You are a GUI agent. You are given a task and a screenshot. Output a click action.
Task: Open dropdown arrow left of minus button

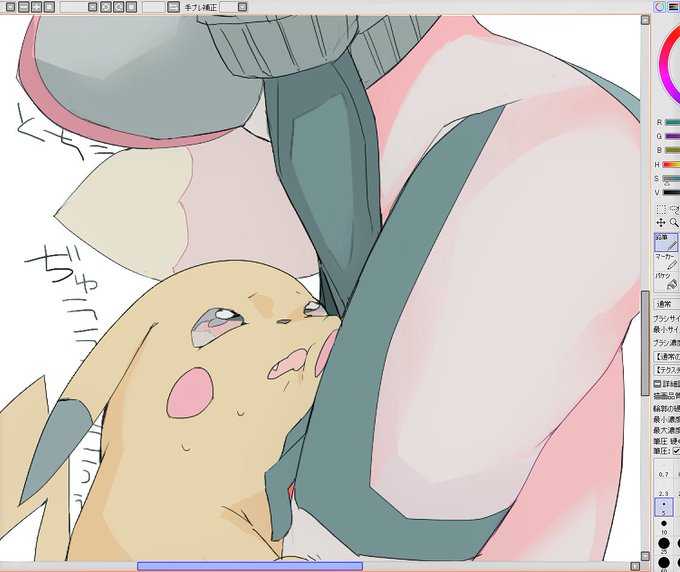click(x=11, y=7)
